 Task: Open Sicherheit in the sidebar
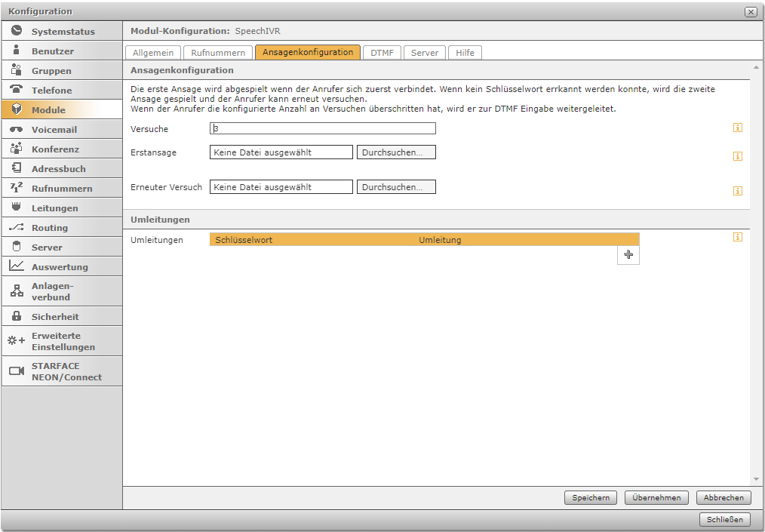(62, 316)
